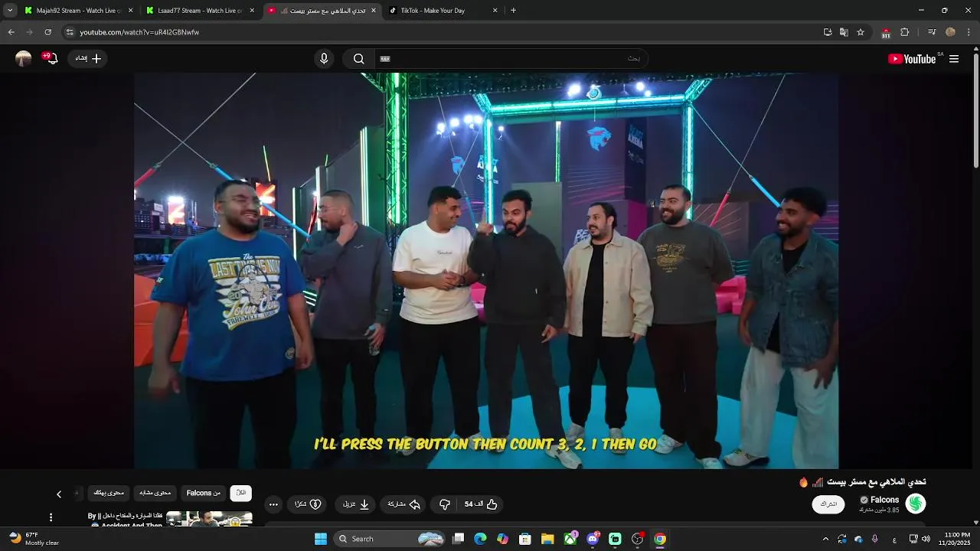Open the YouTube account avatar menu

point(24,58)
